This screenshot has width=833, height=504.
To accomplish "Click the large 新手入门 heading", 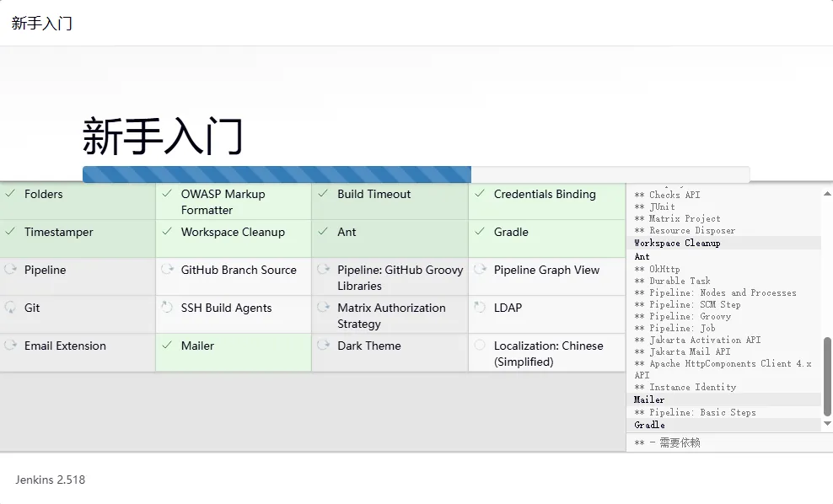I will tap(163, 137).
